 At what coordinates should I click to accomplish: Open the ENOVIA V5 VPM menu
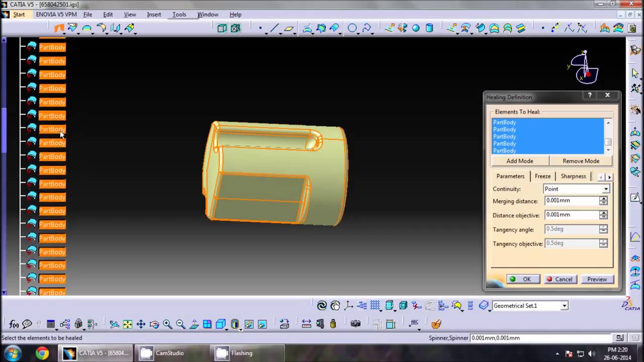(x=56, y=15)
